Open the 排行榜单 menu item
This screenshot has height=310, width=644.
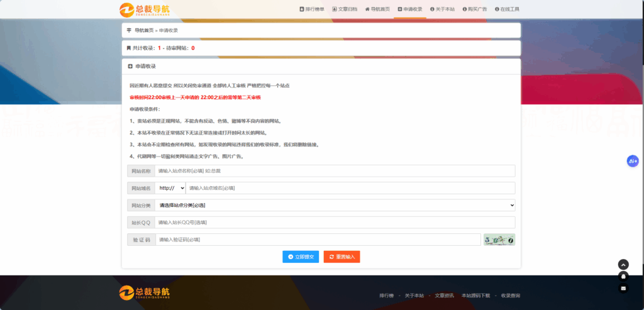(x=312, y=9)
